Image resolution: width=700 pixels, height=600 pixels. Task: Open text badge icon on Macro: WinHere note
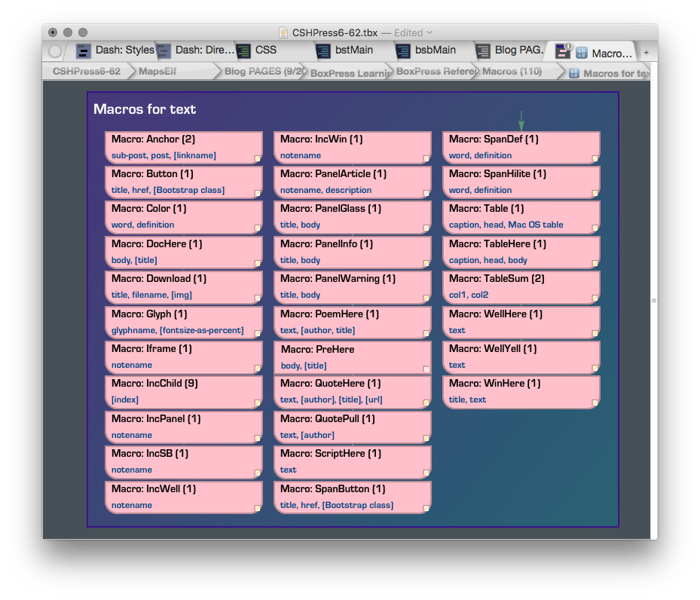pyautogui.click(x=595, y=403)
